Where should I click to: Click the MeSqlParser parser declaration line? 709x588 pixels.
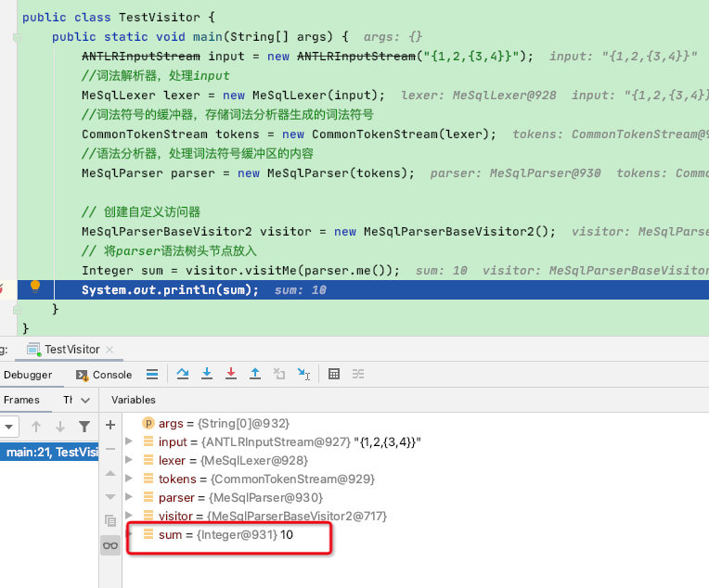pyautogui.click(x=248, y=173)
